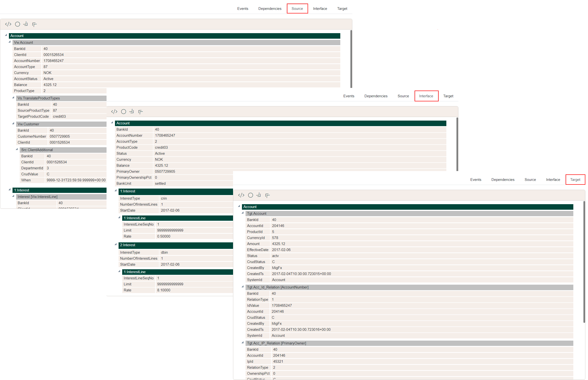This screenshot has height=380, width=588.
Task: Expand all nodes using the Target toolbar icon
Action: tap(259, 195)
